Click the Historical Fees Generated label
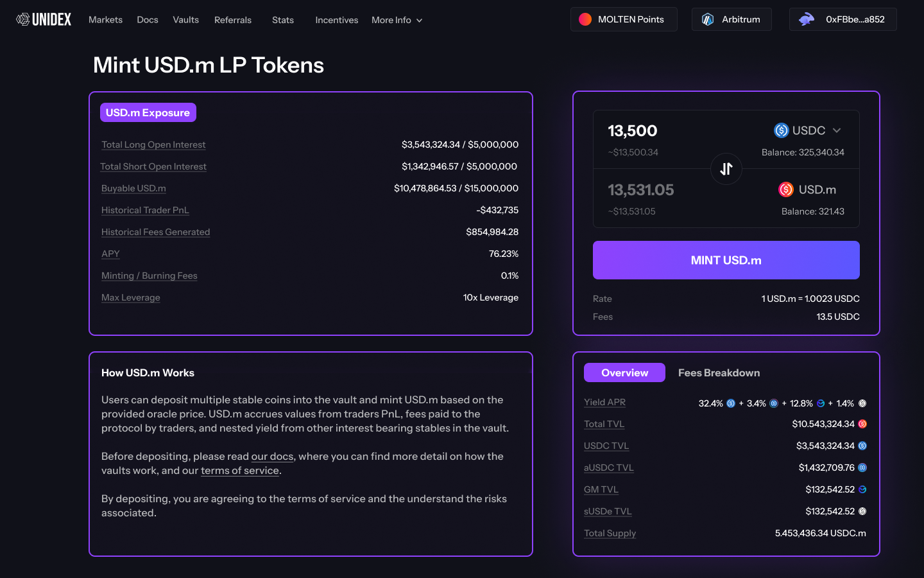 155,232
